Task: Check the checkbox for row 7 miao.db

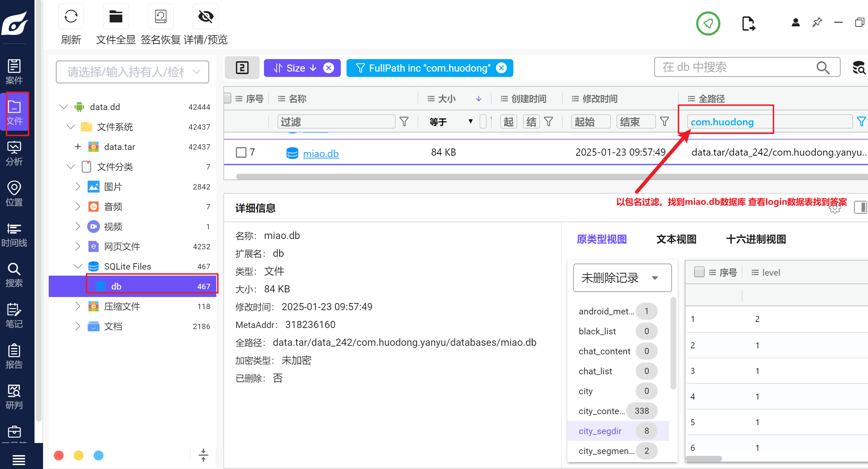Action: click(x=241, y=152)
